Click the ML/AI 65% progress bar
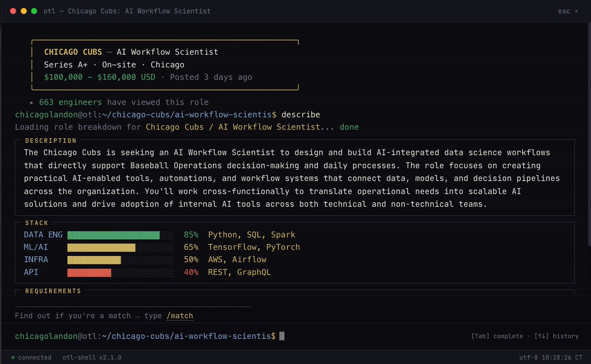 coord(121,247)
